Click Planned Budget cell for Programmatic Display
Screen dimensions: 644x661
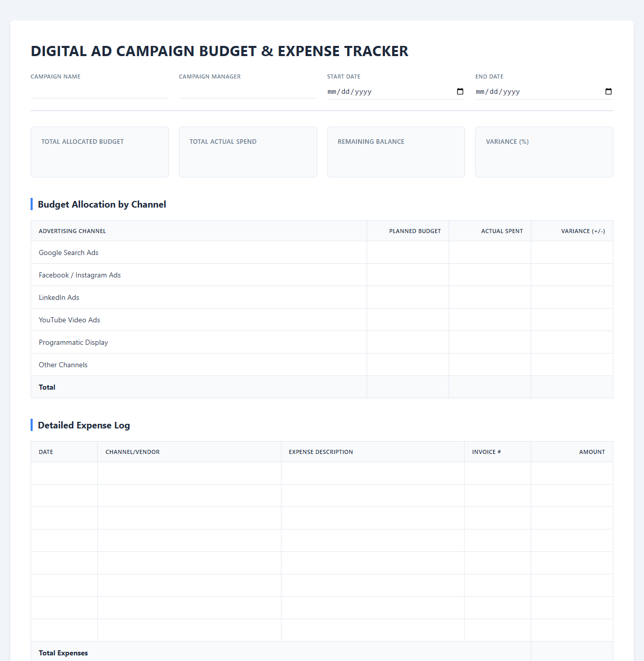click(x=408, y=342)
